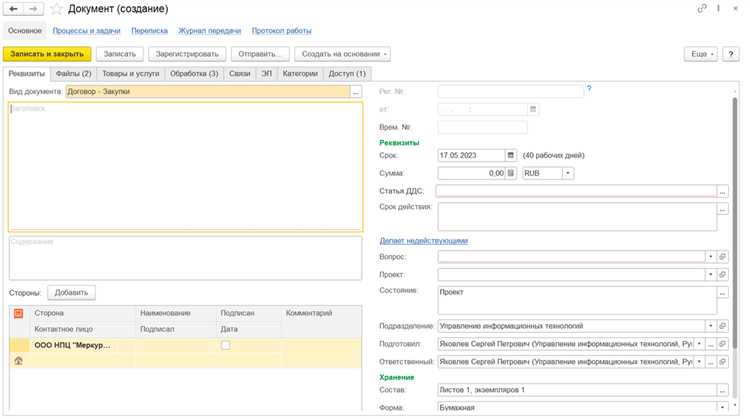Switch to the Категории tab
The image size is (750, 419).
click(300, 74)
